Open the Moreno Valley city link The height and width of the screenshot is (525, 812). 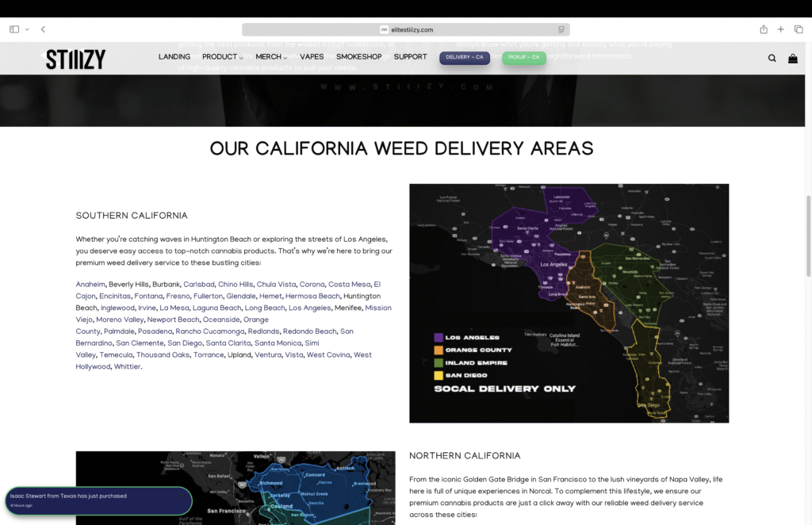pyautogui.click(x=121, y=320)
